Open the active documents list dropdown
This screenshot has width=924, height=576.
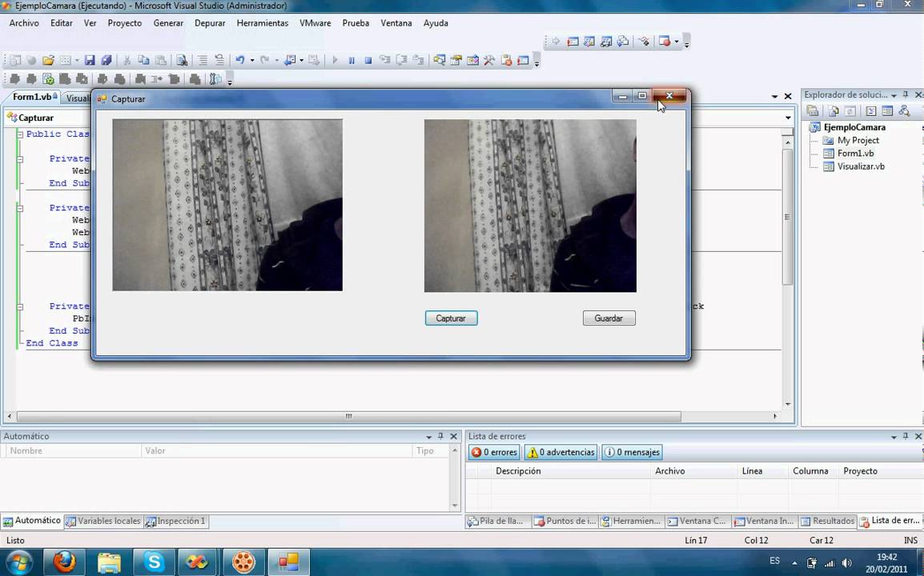[x=774, y=96]
